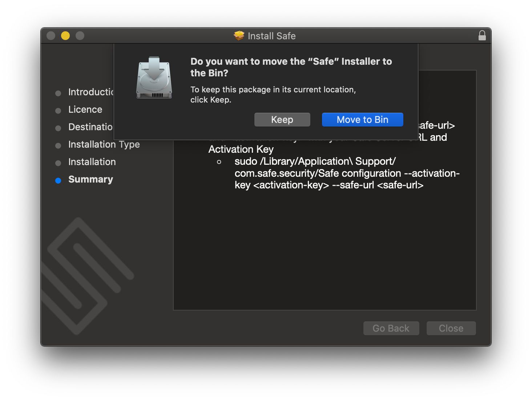Select the Installation step in sidebar
Screen dimensions: 532x400
coord(92,162)
